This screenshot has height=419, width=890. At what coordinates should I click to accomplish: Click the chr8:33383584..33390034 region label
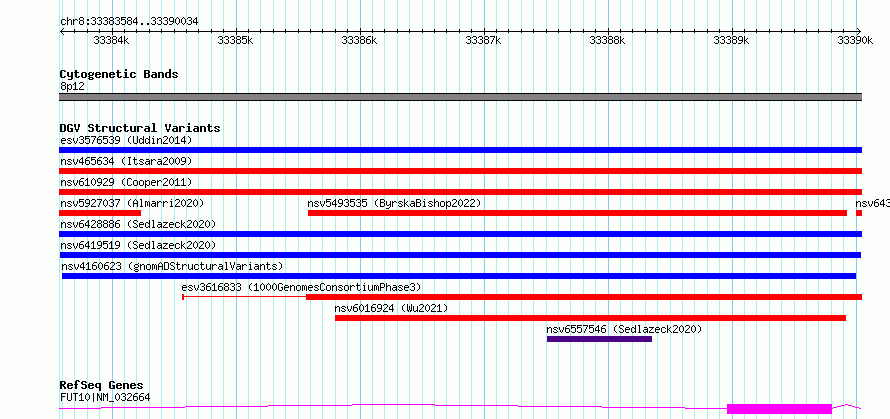point(129,22)
